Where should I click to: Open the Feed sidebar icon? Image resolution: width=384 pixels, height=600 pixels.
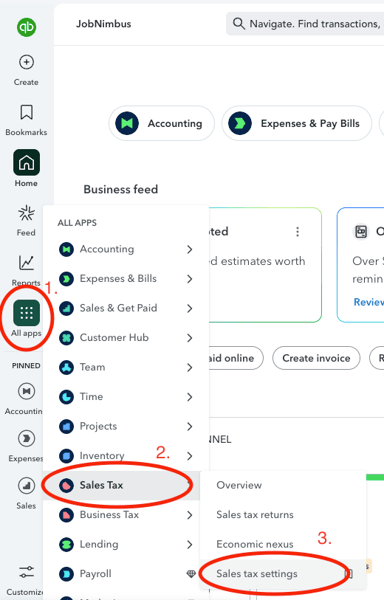point(26,213)
